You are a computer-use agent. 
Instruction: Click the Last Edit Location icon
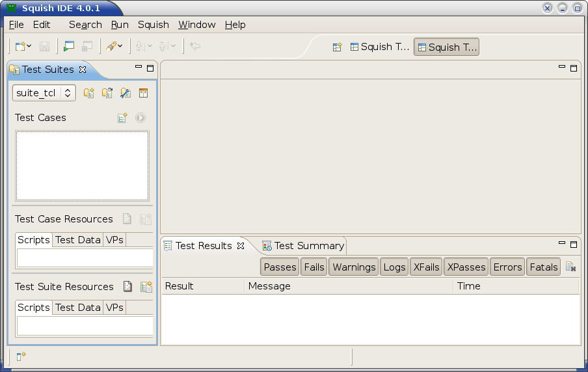tap(195, 46)
